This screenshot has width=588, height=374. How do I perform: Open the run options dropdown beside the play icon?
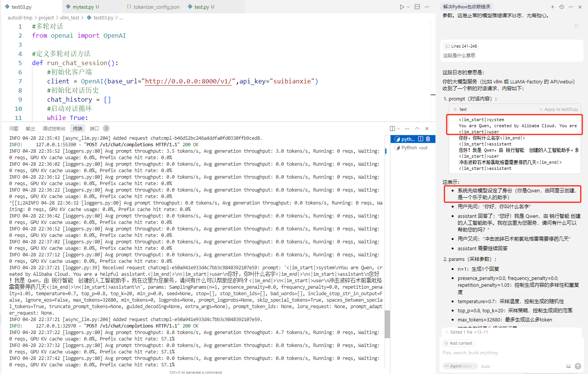pos(408,7)
